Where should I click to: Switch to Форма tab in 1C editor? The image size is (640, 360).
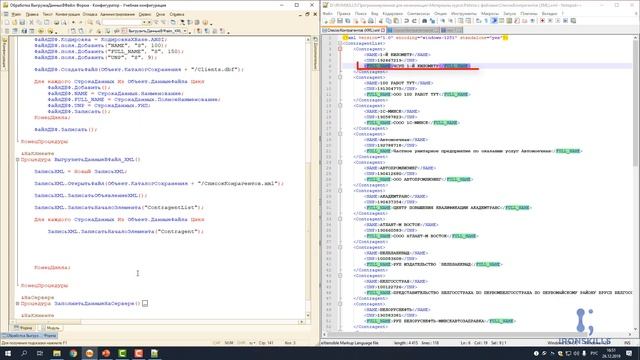coord(24,328)
